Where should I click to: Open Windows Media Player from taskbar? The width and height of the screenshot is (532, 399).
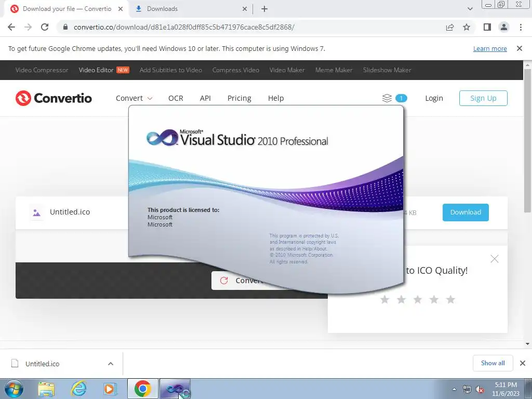(x=110, y=389)
